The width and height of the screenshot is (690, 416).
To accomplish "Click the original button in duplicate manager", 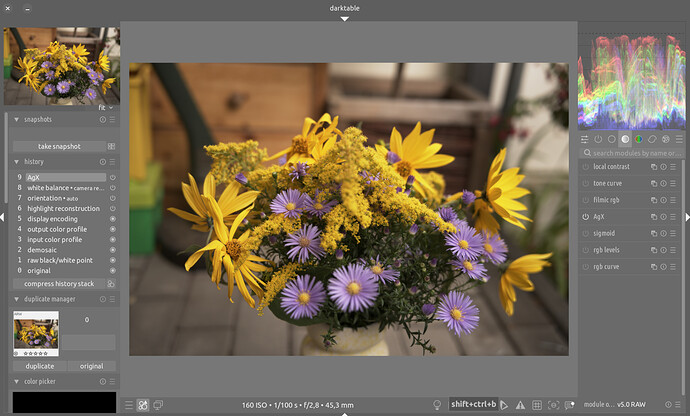I will 92,366.
